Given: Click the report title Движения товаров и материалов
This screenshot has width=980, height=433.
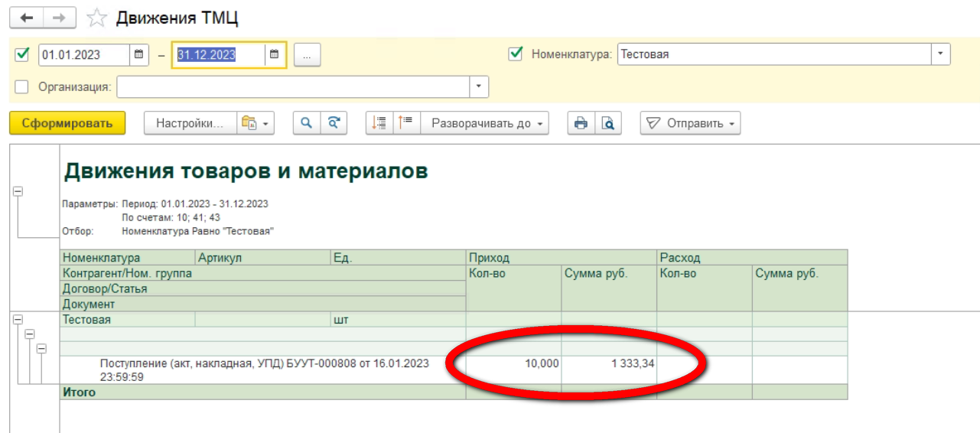Looking at the screenshot, I should click(246, 171).
